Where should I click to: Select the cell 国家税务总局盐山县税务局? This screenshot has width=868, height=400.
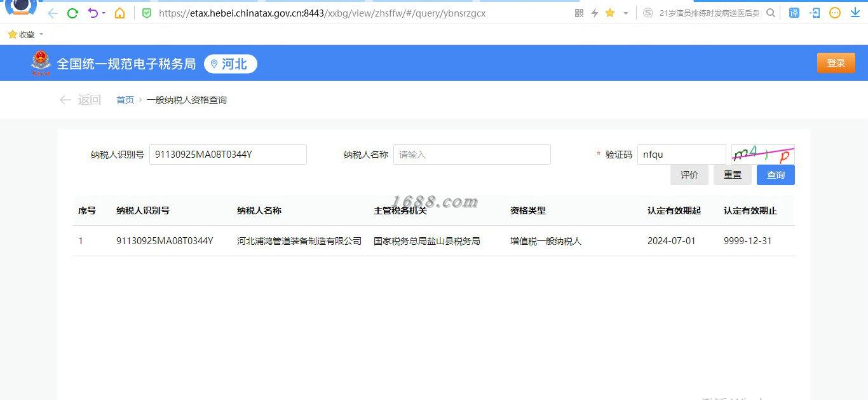pos(427,241)
